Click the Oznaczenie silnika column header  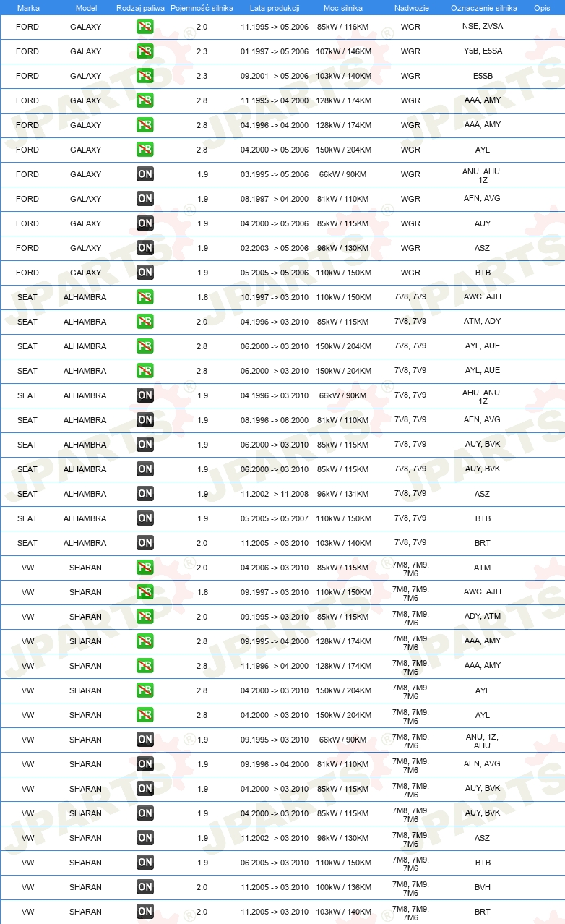click(483, 8)
